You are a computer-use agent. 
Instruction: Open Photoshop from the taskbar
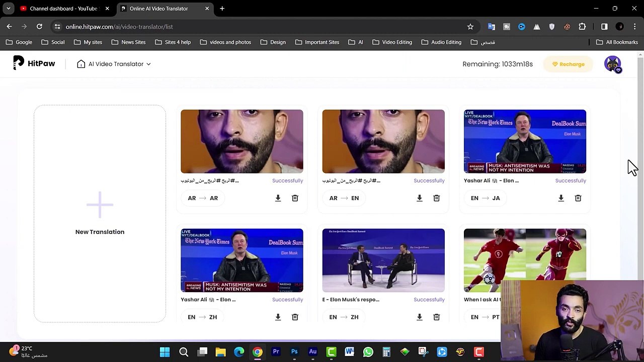click(x=294, y=352)
